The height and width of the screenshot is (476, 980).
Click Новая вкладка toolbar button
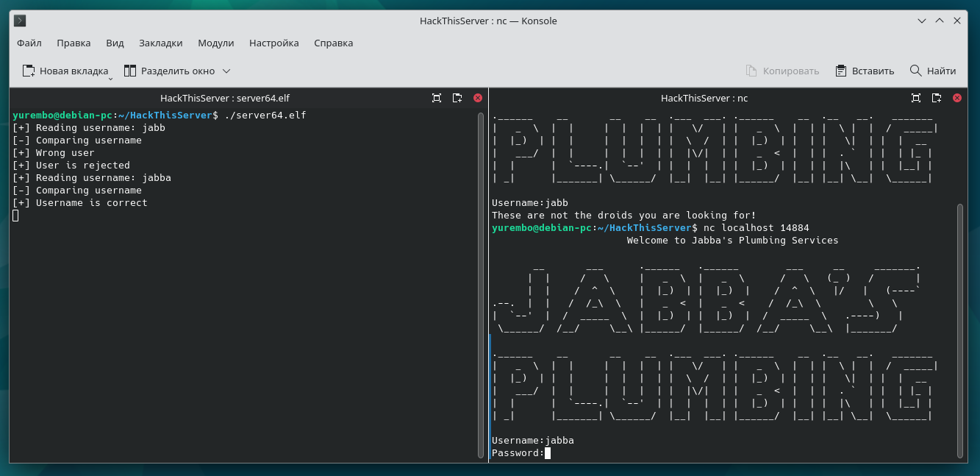(65, 71)
